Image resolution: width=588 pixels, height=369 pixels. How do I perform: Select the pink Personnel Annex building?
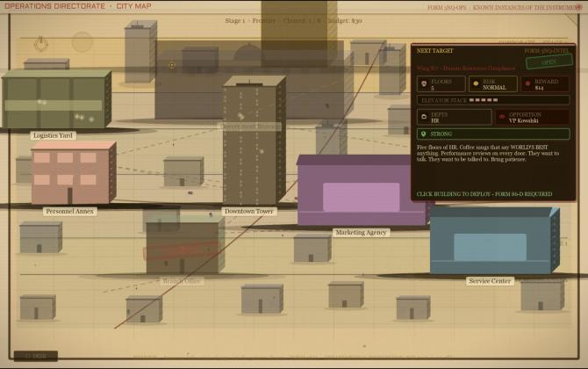click(74, 173)
